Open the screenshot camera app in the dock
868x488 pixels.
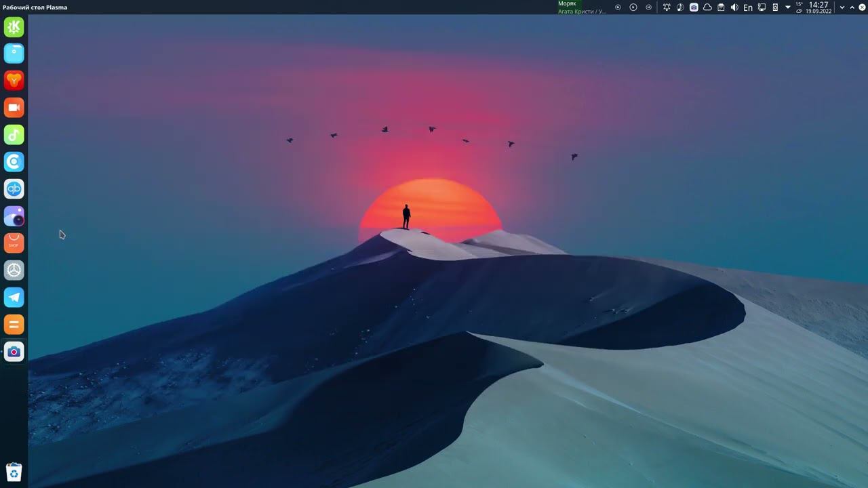[x=14, y=352]
